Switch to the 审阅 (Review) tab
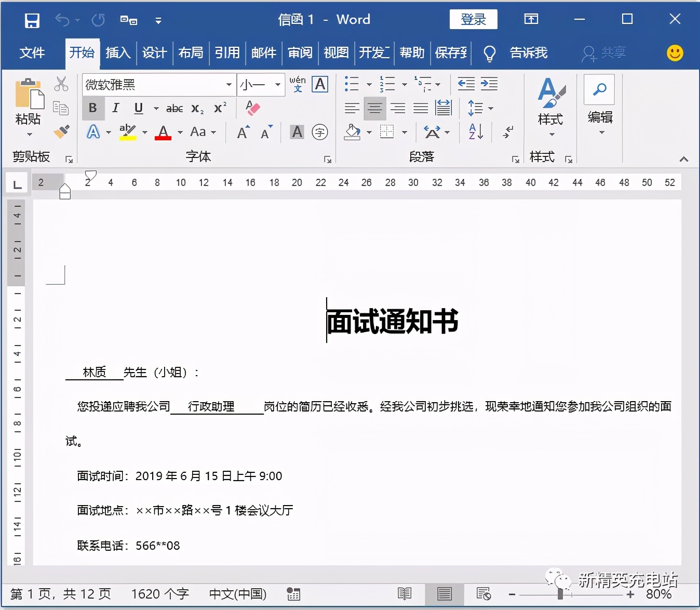Screen dimensions: 700x610 click(300, 52)
